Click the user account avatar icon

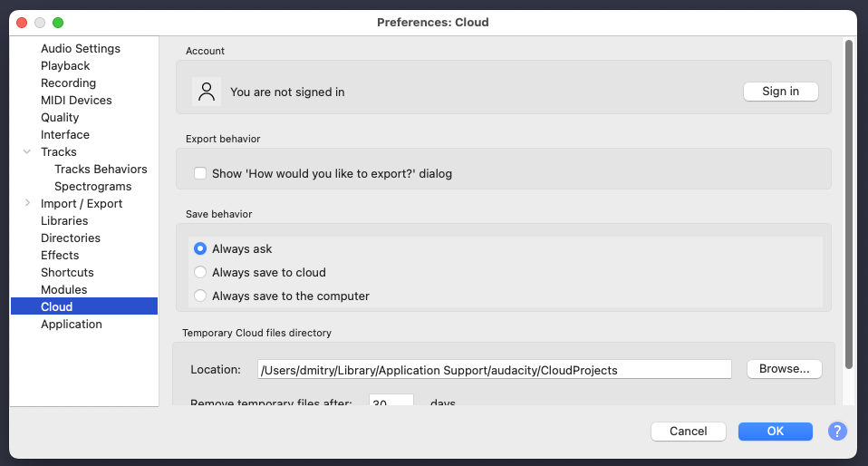tap(207, 92)
